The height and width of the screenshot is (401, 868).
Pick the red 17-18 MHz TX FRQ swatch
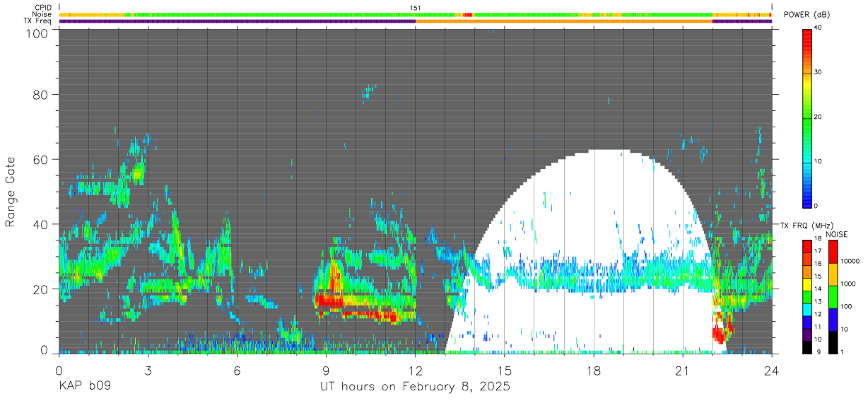pos(807,247)
